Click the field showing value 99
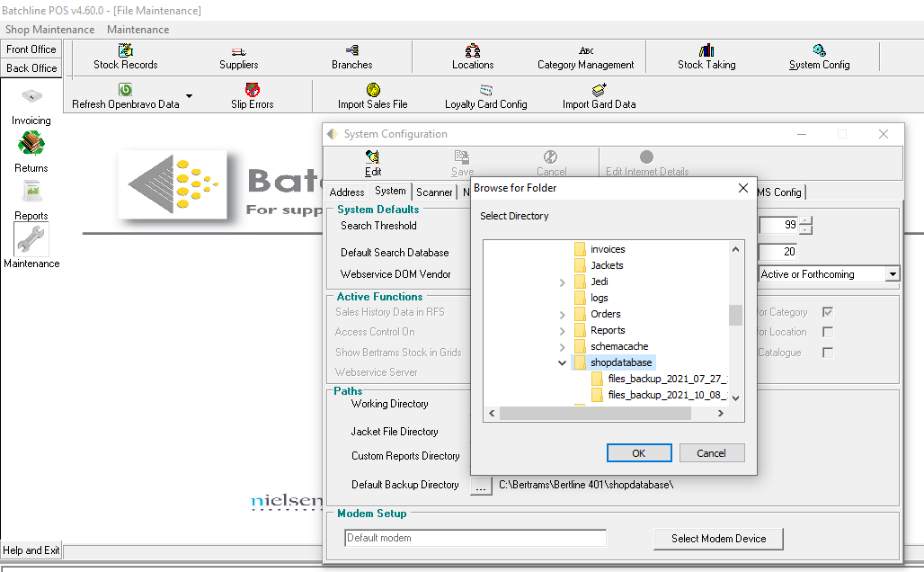Screen dimensions: 924x572 click(x=779, y=225)
